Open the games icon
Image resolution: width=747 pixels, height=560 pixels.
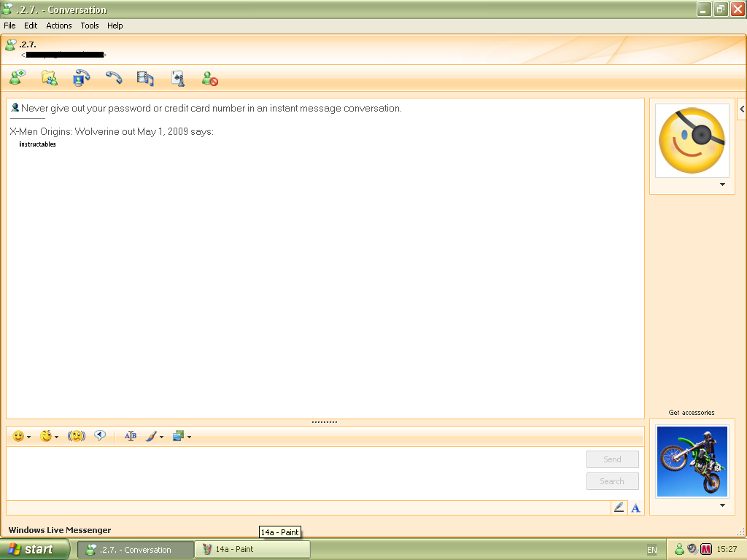[178, 78]
